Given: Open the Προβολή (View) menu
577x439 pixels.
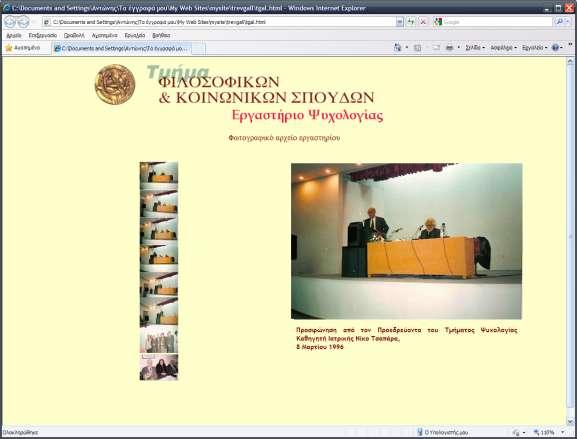Looking at the screenshot, I should [x=74, y=35].
